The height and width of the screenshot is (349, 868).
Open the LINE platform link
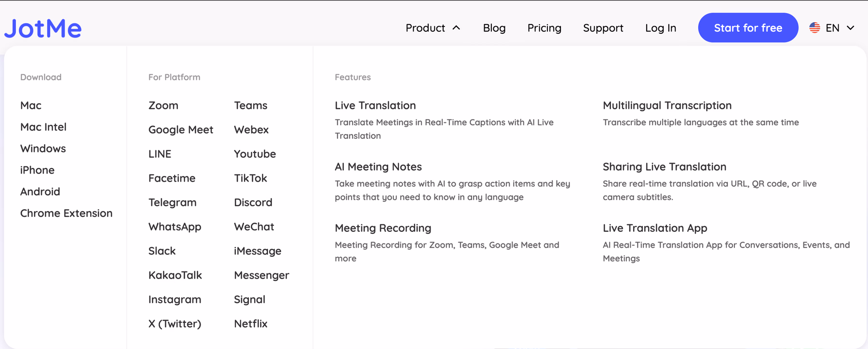(160, 154)
